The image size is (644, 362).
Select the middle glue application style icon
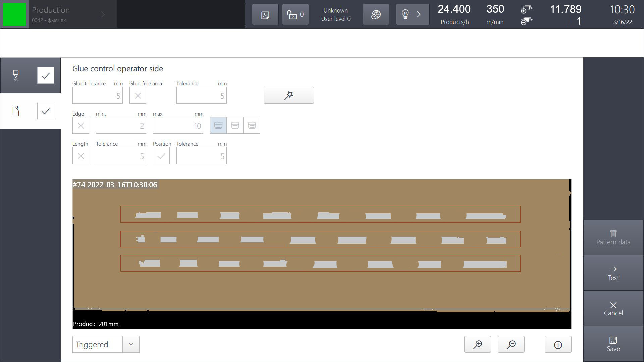pyautogui.click(x=235, y=125)
